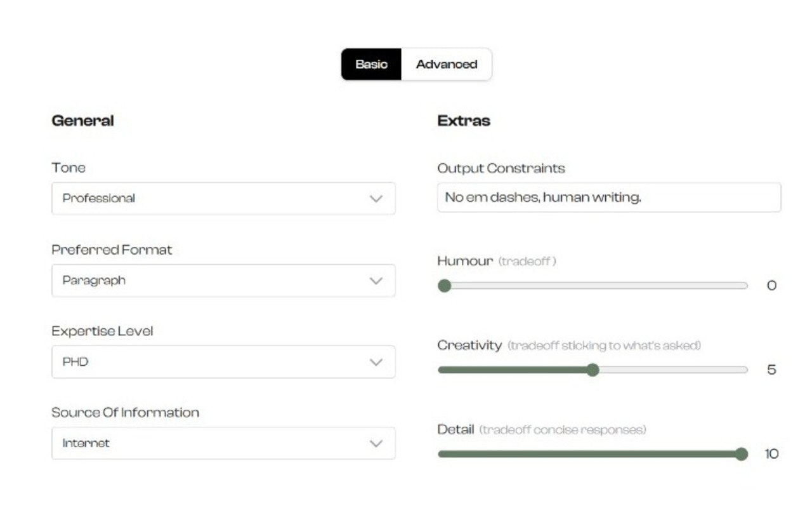Open the Preferred Format dropdown

click(x=223, y=280)
